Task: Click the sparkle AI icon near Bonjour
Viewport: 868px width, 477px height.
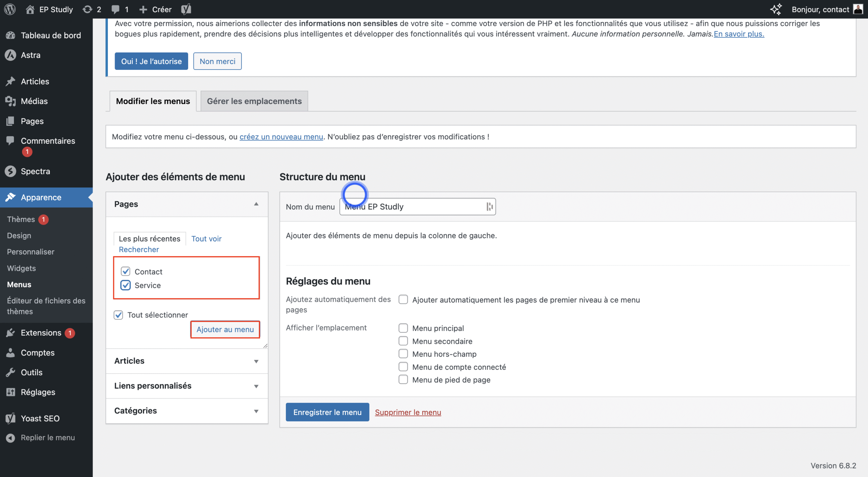Action: [776, 9]
